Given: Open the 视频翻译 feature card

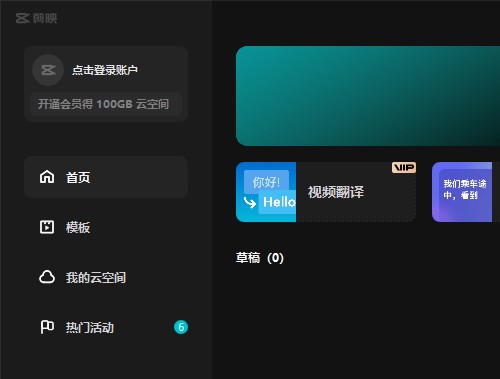Looking at the screenshot, I should [x=326, y=192].
